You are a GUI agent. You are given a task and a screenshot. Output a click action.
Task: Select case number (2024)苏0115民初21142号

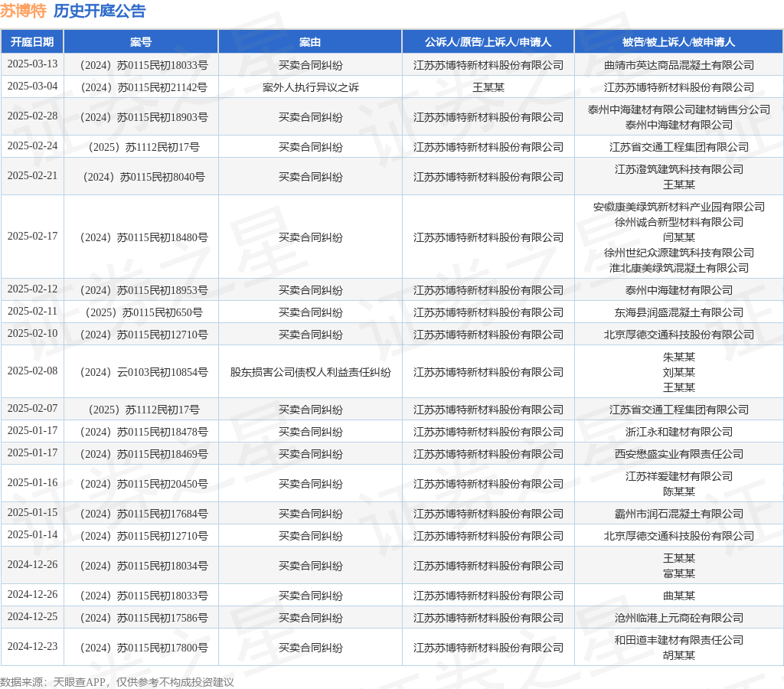pyautogui.click(x=144, y=87)
